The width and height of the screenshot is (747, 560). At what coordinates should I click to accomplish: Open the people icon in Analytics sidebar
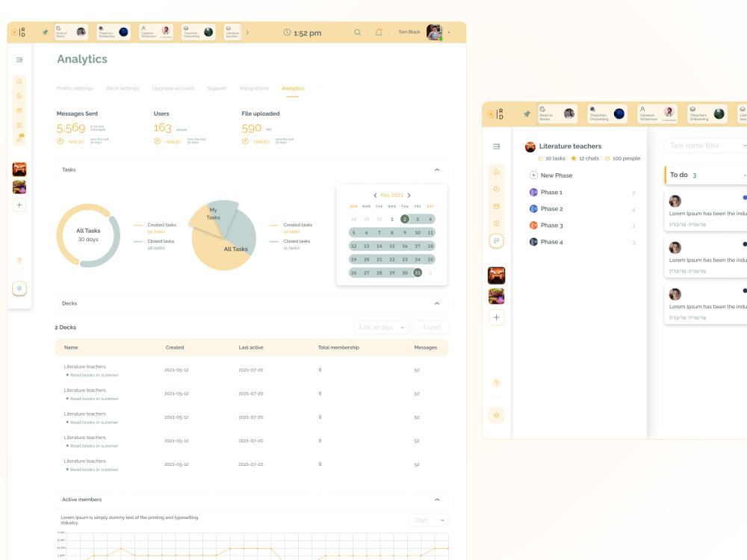click(19, 111)
